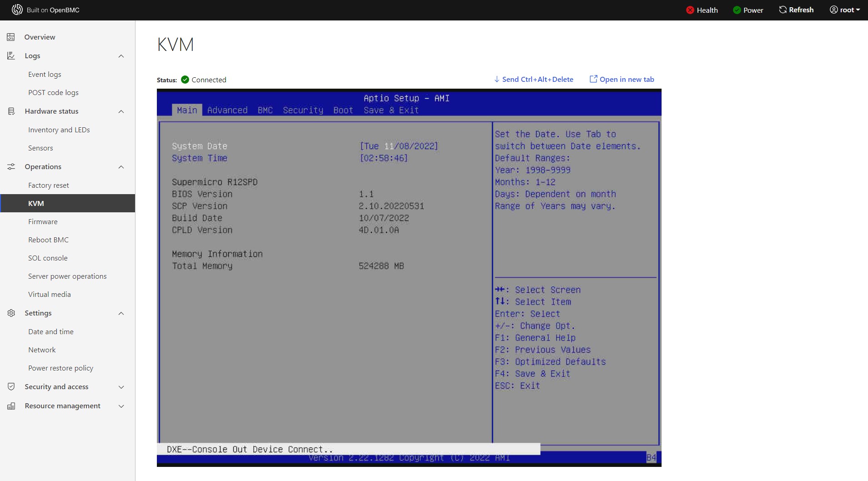Click the red Health status icon
This screenshot has width=868, height=481.
pyautogui.click(x=690, y=10)
